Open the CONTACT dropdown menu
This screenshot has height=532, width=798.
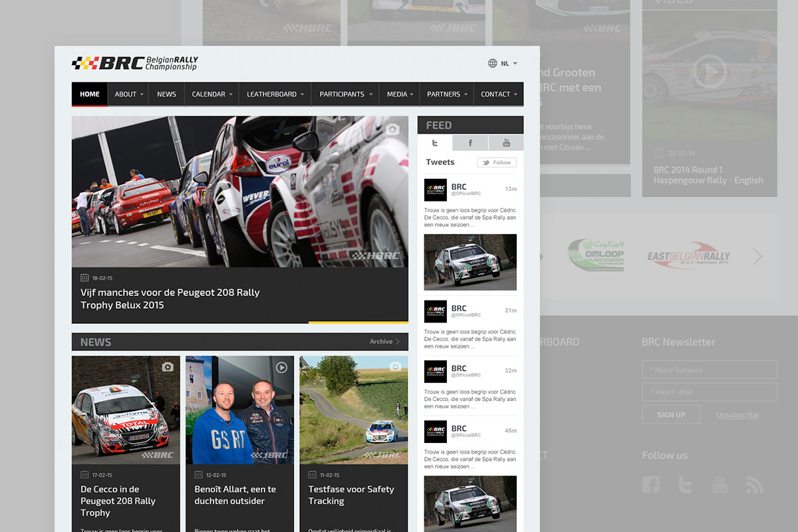point(498,94)
